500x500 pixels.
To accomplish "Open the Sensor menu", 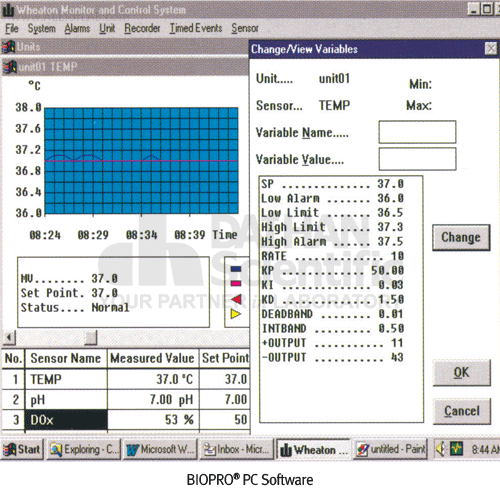I will click(245, 28).
